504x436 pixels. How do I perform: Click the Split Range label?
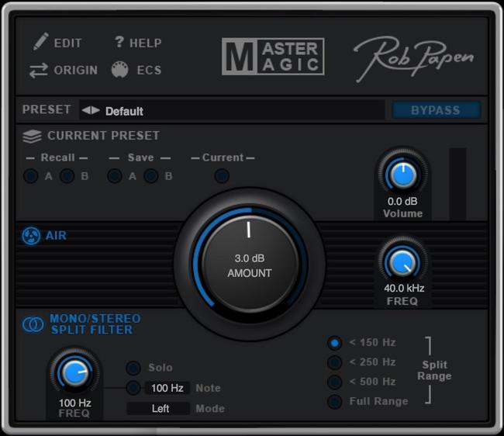(434, 370)
